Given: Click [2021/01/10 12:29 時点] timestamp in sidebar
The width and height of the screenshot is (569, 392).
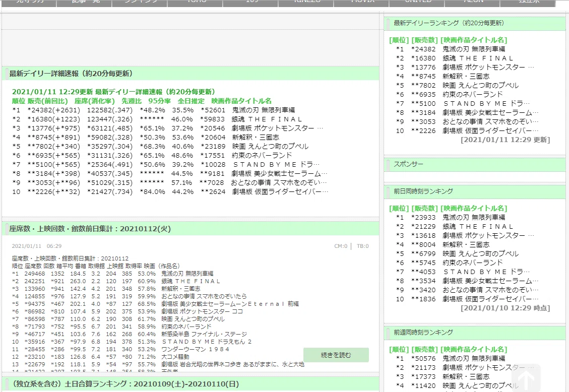Looking at the screenshot, I should pyautogui.click(x=505, y=308).
